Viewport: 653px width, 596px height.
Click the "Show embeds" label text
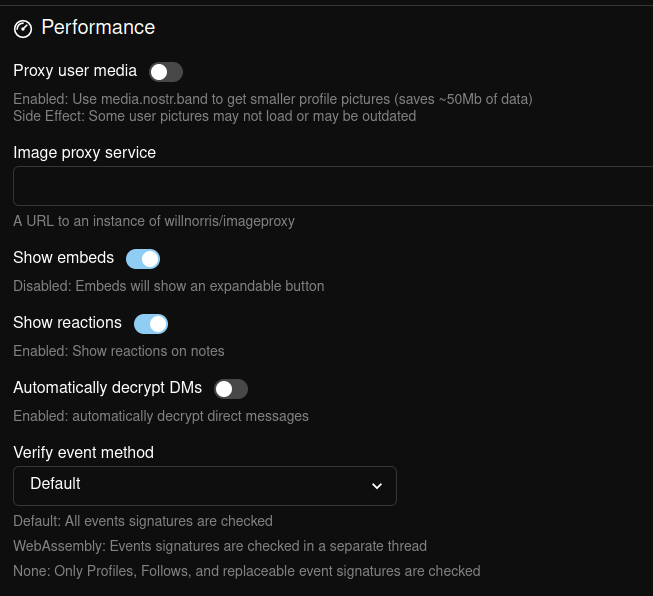[x=63, y=258]
